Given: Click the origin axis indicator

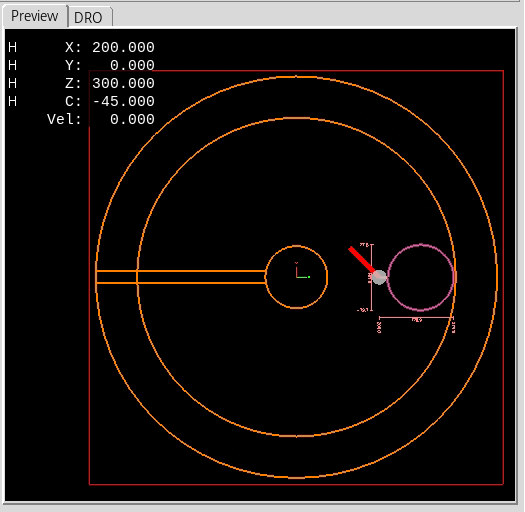Looking at the screenshot, I should click(302, 271).
